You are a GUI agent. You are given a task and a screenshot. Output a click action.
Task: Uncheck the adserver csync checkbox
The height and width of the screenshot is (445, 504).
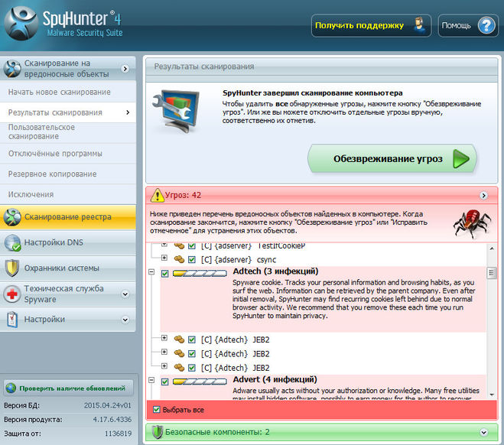[x=192, y=259]
